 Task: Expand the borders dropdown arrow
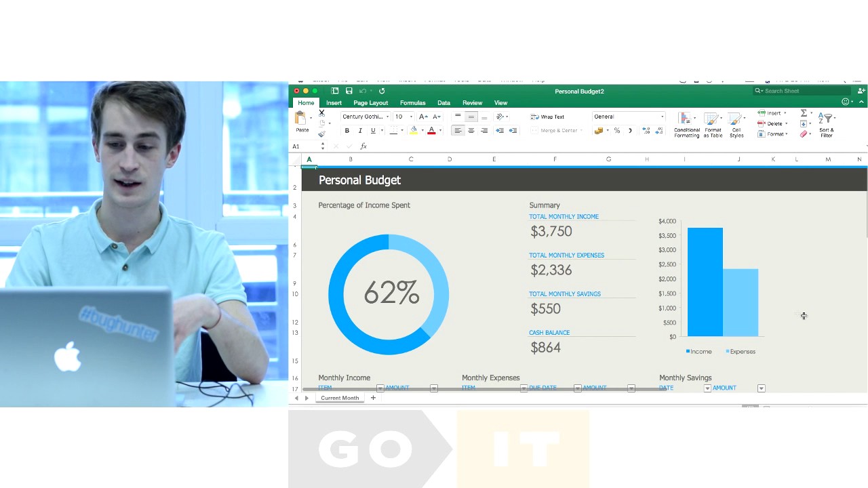click(401, 130)
